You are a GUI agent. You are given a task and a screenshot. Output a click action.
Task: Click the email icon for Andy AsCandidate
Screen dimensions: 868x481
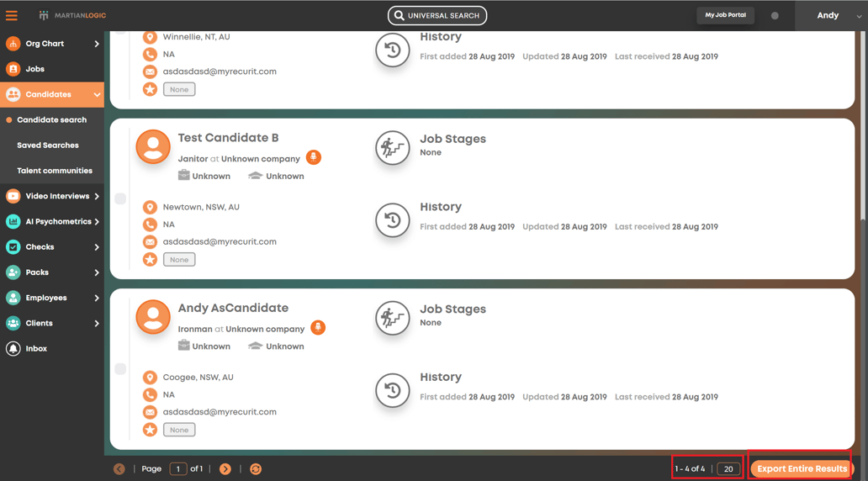[150, 412]
